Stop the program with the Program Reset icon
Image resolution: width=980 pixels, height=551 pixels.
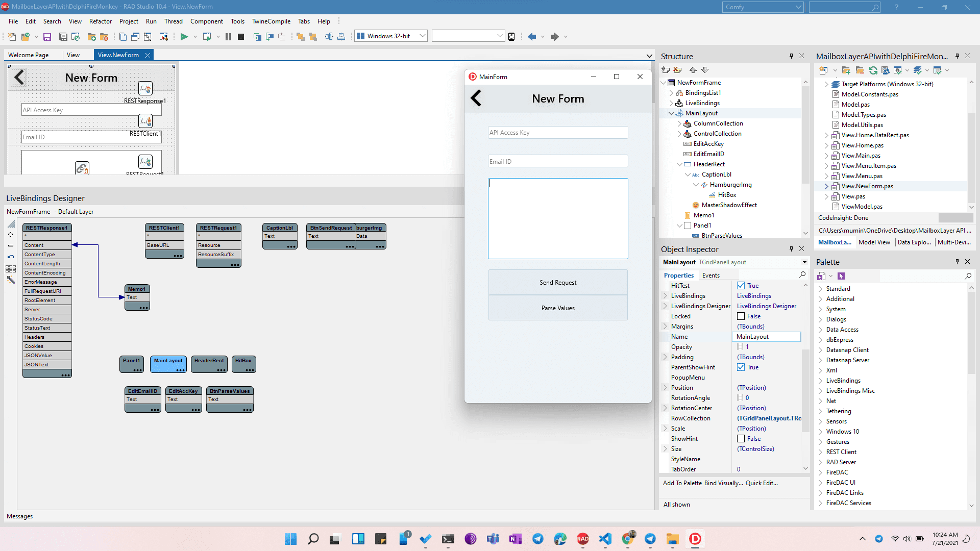tap(240, 36)
